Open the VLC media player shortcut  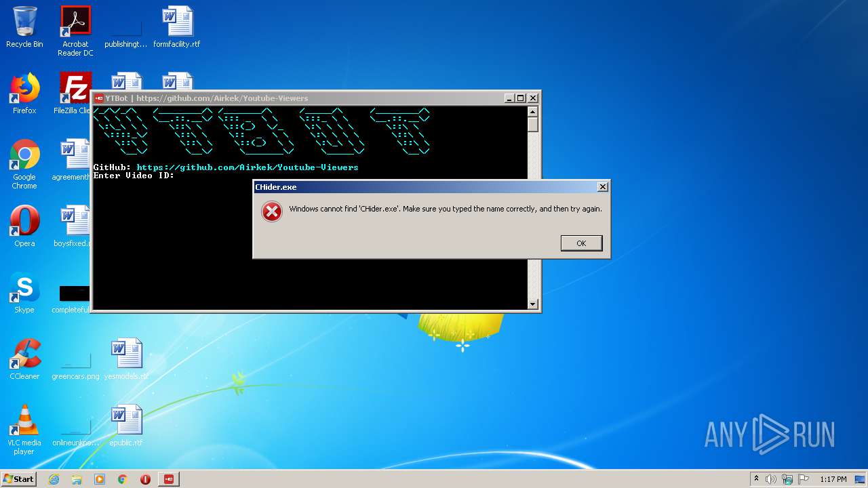click(24, 430)
